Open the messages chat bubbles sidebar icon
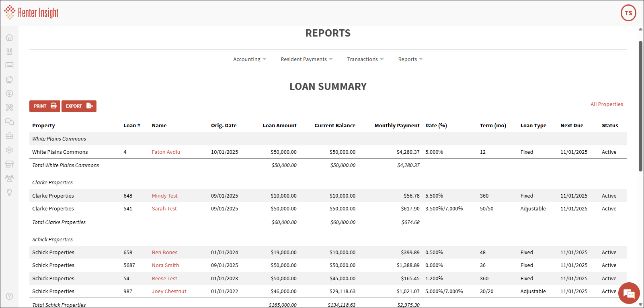The height and width of the screenshot is (308, 644). coord(9,122)
